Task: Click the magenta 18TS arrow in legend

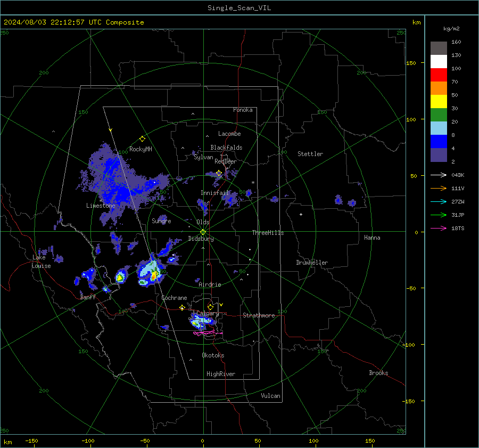Action: coord(439,228)
